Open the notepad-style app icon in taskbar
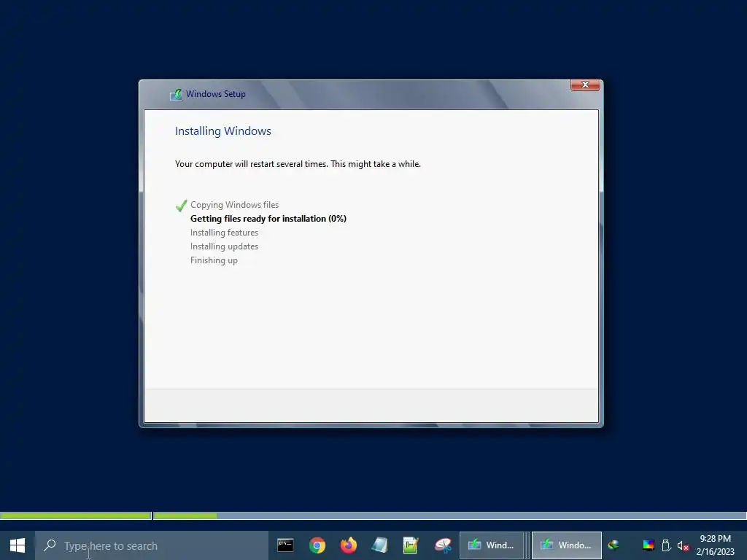 pyautogui.click(x=379, y=545)
